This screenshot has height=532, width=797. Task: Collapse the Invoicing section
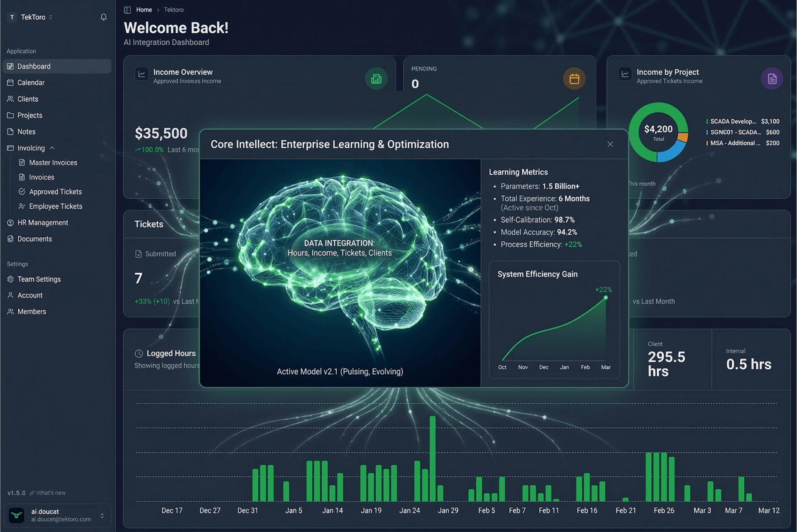52,148
